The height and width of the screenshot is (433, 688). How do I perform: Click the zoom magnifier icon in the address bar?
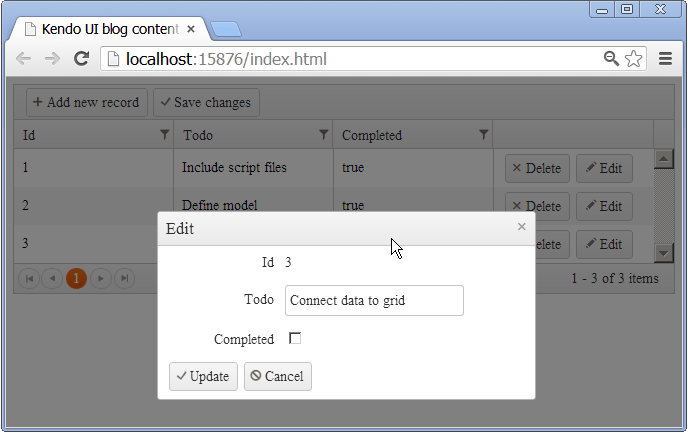(x=612, y=60)
